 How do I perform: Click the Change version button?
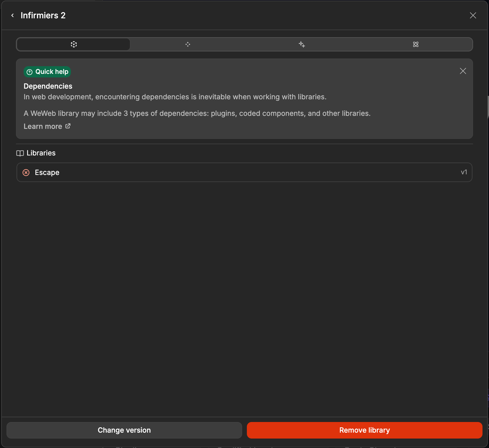[124, 430]
